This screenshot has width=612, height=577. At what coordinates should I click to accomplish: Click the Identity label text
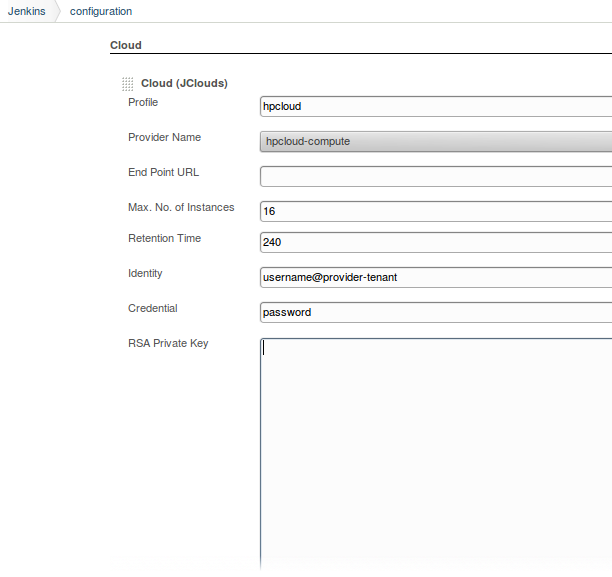point(145,273)
